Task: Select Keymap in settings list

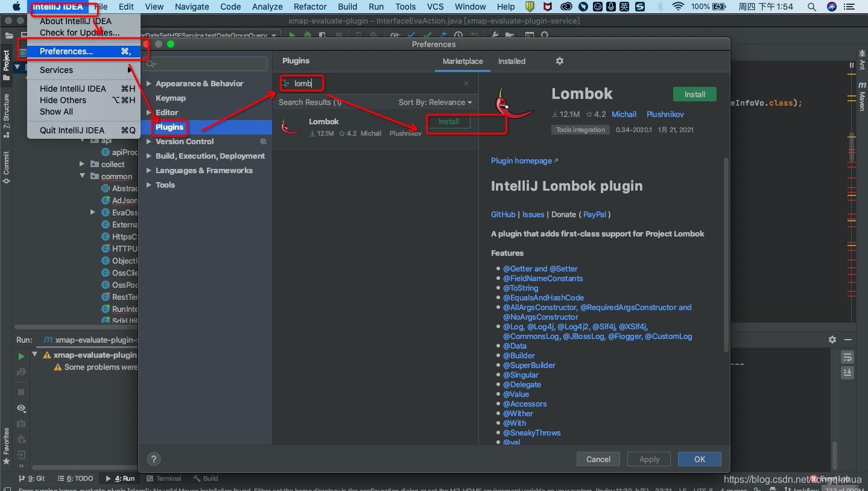Action: pyautogui.click(x=171, y=98)
